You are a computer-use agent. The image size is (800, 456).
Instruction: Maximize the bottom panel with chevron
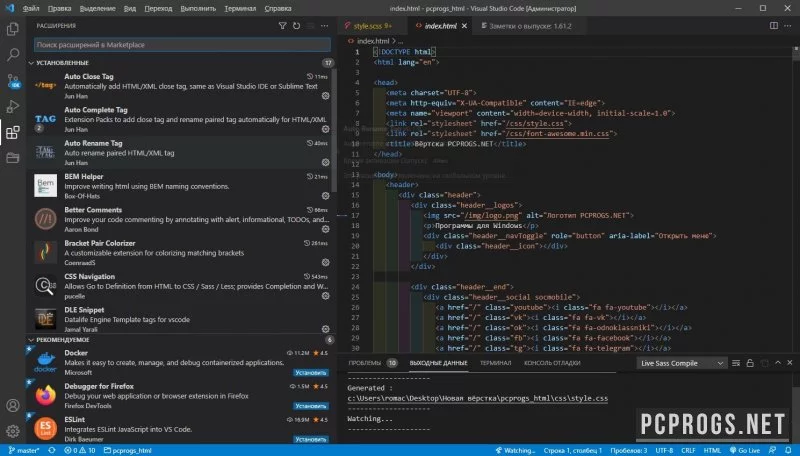pos(778,363)
